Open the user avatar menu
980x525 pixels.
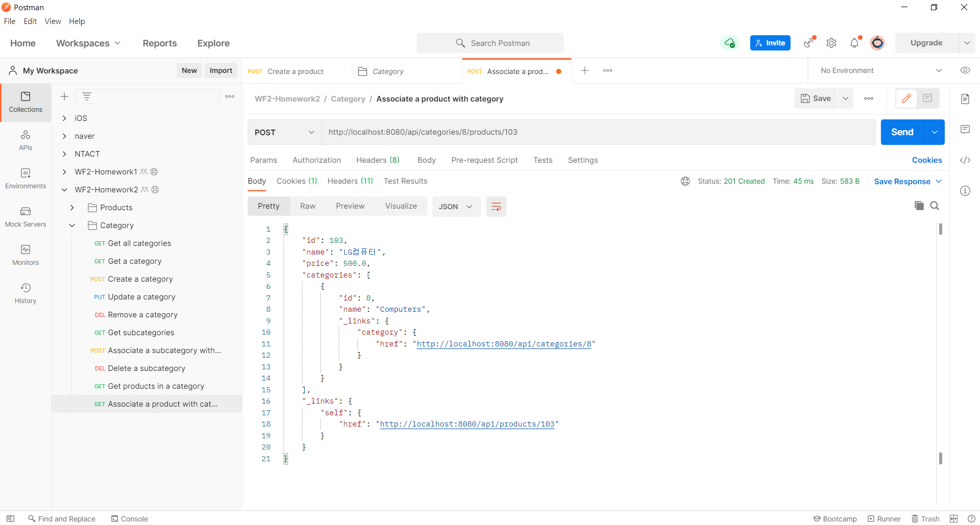coord(877,43)
